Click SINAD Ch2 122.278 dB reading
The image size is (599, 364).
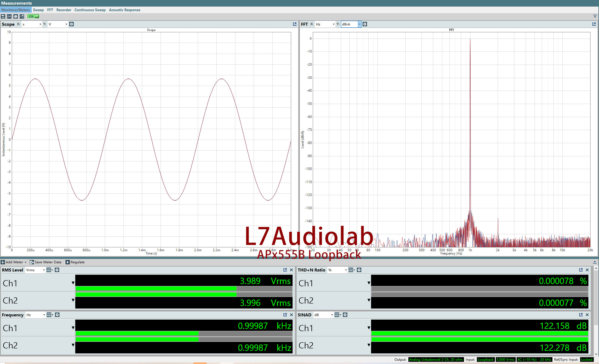(x=563, y=348)
